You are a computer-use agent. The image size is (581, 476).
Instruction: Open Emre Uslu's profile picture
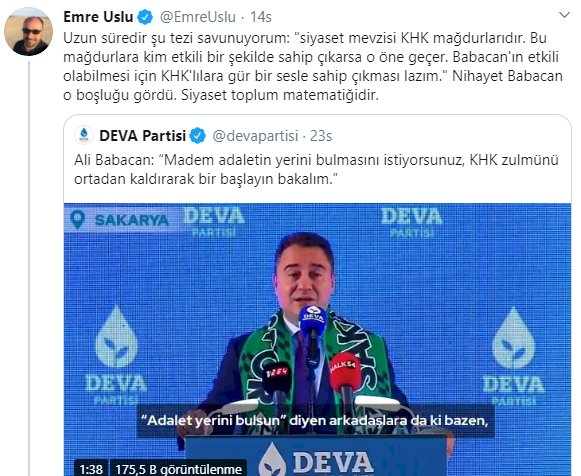pyautogui.click(x=29, y=32)
